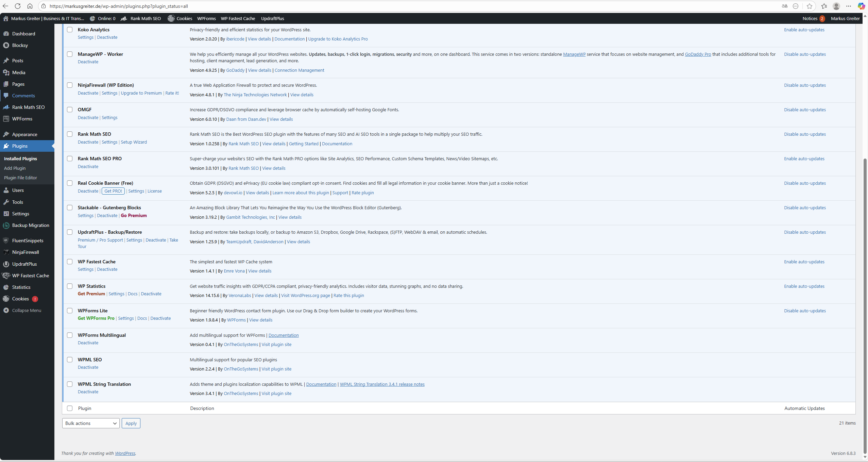Toggle select-all checkbox in table footer
This screenshot has height=462, width=868.
click(x=70, y=408)
